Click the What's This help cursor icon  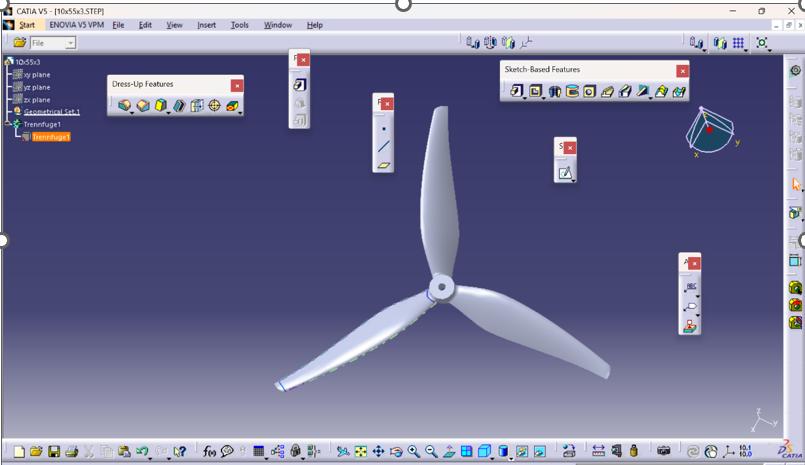tap(179, 451)
